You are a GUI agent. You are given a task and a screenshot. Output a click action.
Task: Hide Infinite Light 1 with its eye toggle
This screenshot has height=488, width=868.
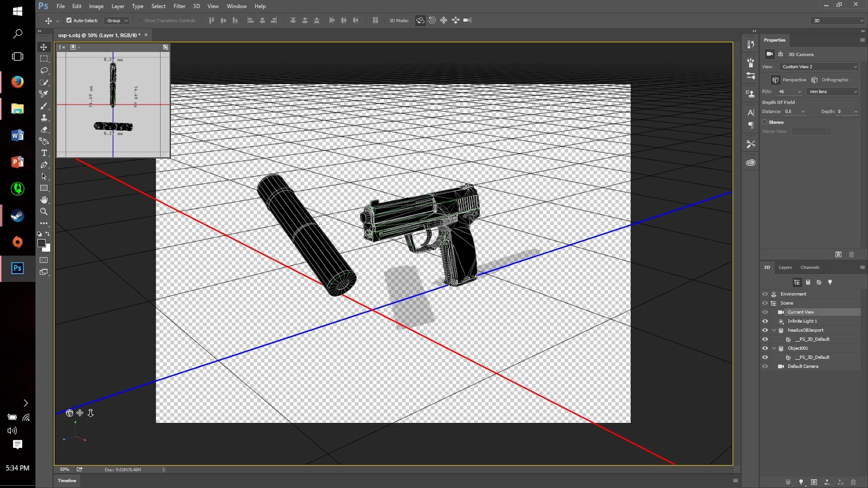pyautogui.click(x=765, y=321)
